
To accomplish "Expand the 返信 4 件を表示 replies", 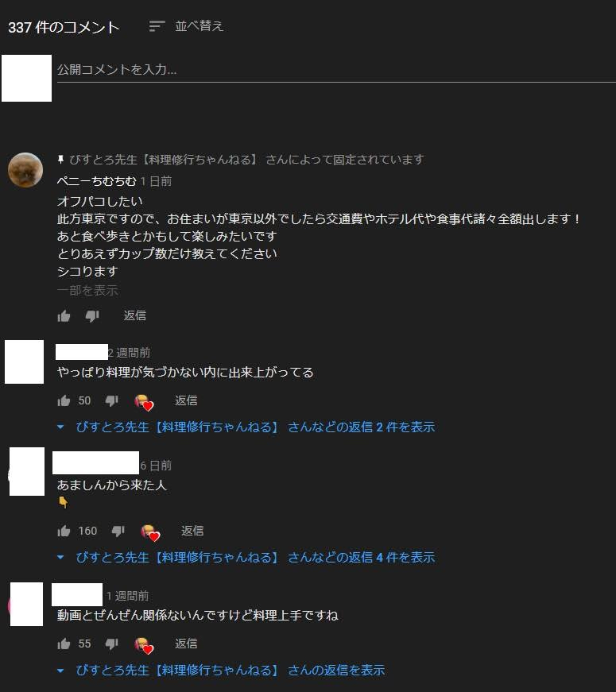I will [x=246, y=558].
